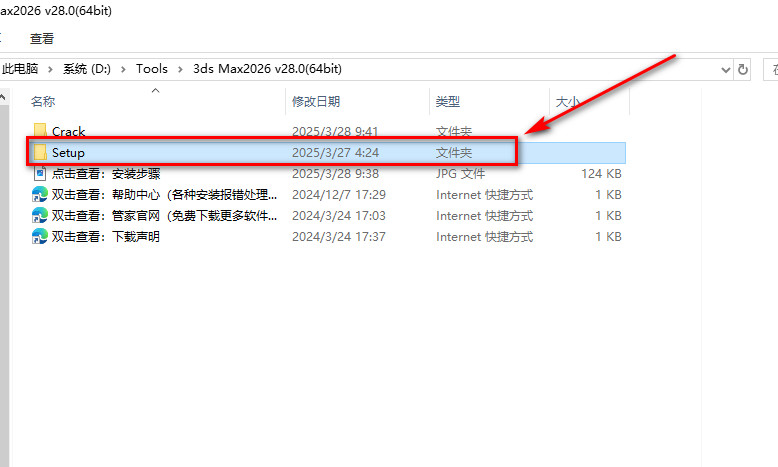Viewport: 778px width, 467px height.
Task: Click the scroll-up arrow of the navigation pane
Action: (3, 97)
